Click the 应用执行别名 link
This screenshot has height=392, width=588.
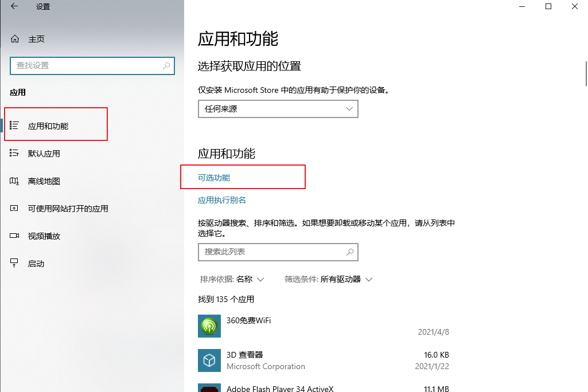tap(221, 200)
